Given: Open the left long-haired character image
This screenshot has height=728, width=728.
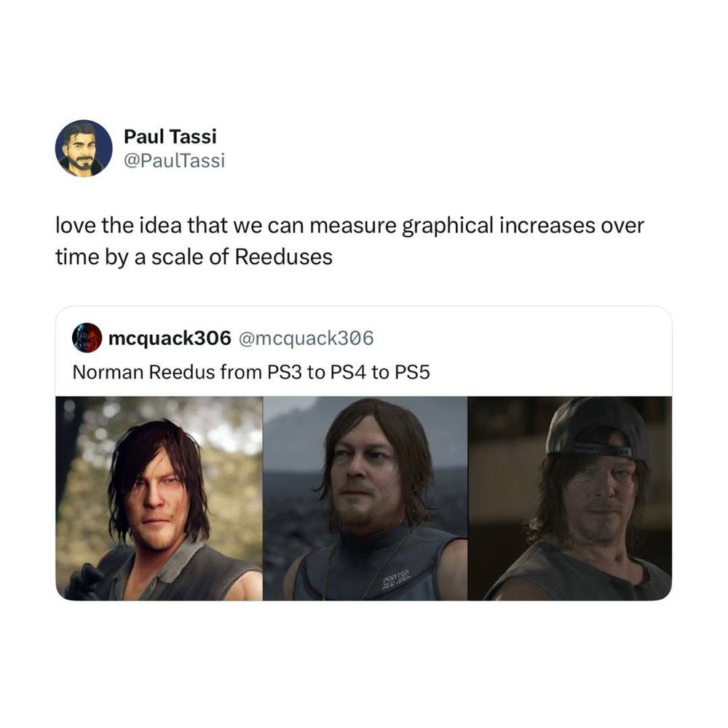Looking at the screenshot, I should [x=159, y=498].
